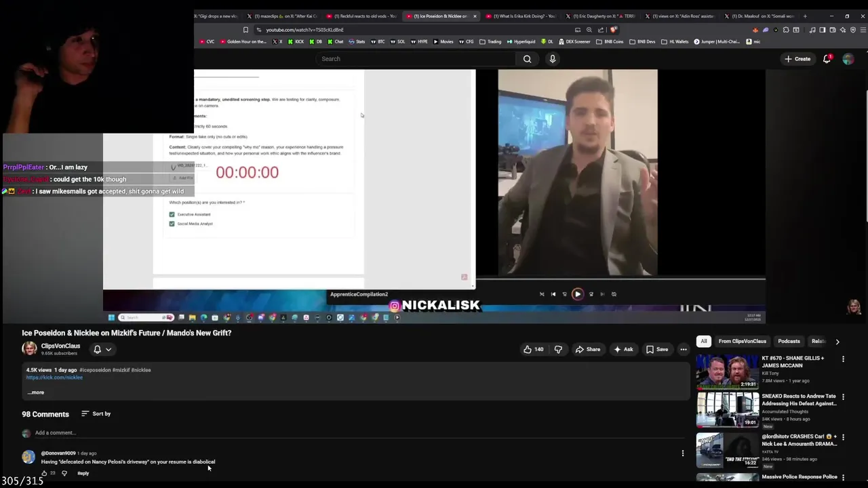The width and height of the screenshot is (868, 488).
Task: Show more filter chips with right arrow
Action: [837, 342]
